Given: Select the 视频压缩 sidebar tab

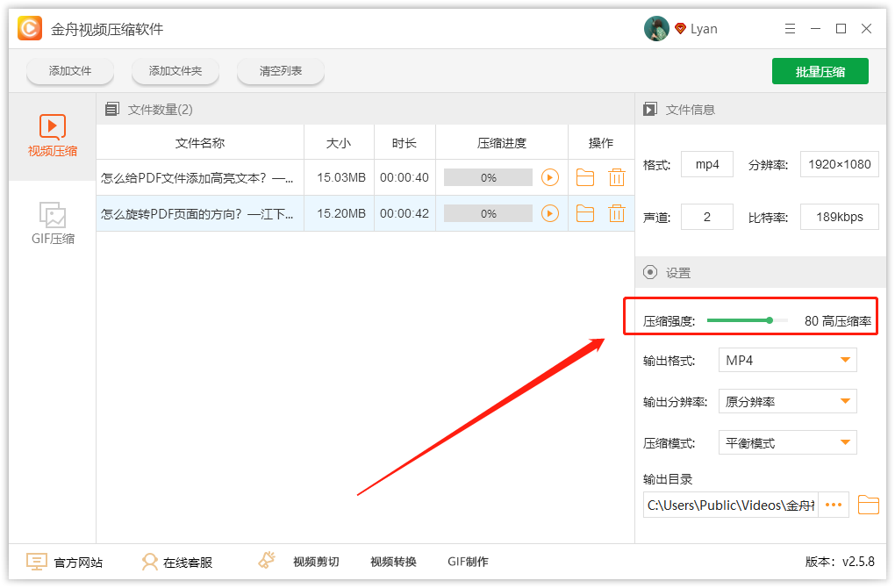Looking at the screenshot, I should click(53, 136).
